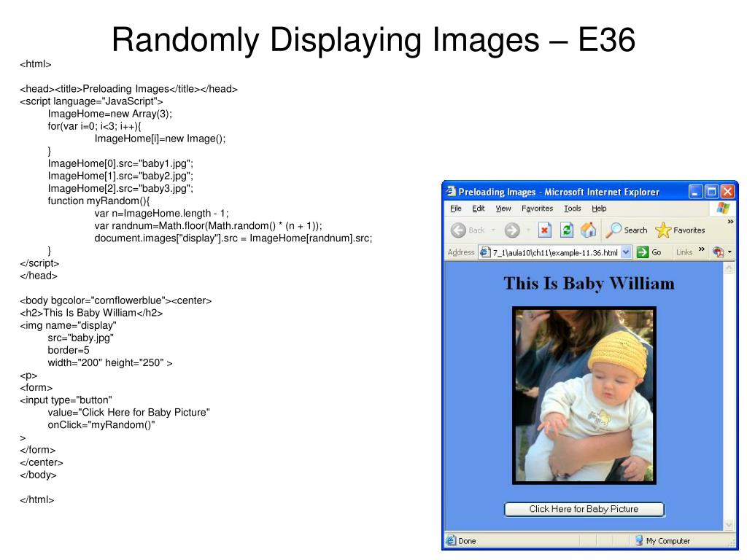Viewport: 747px width, 560px height.
Task: Expand the Links toolbar chevron
Action: coord(701,249)
